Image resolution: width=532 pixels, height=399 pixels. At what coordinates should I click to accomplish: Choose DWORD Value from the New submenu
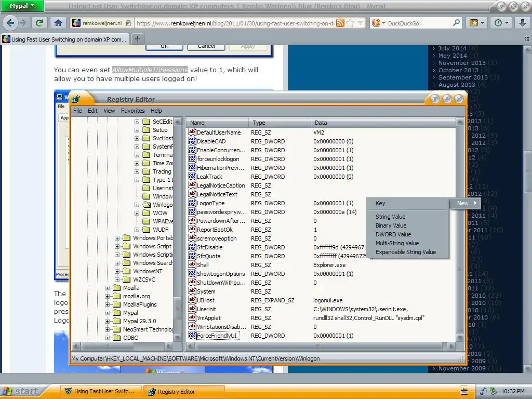pos(393,234)
